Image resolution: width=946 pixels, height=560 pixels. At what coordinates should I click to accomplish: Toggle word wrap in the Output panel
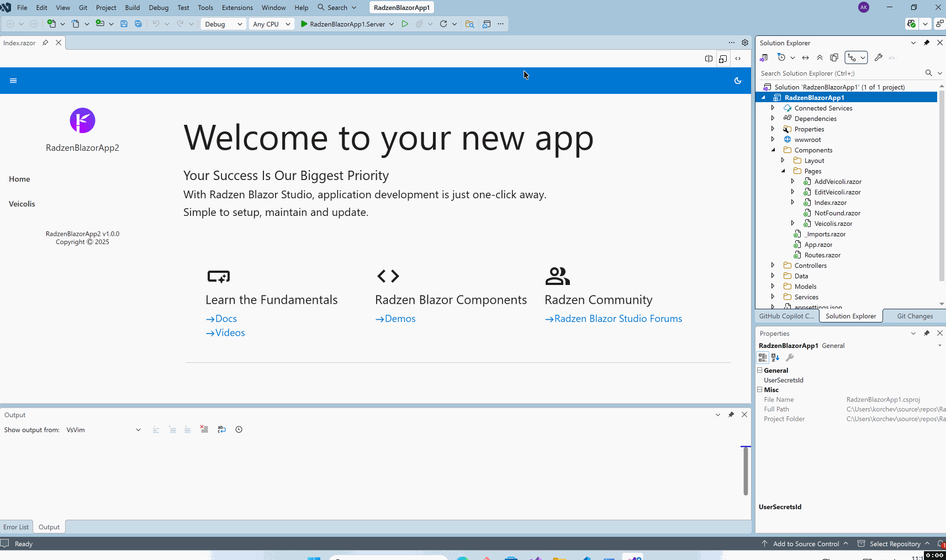click(221, 429)
